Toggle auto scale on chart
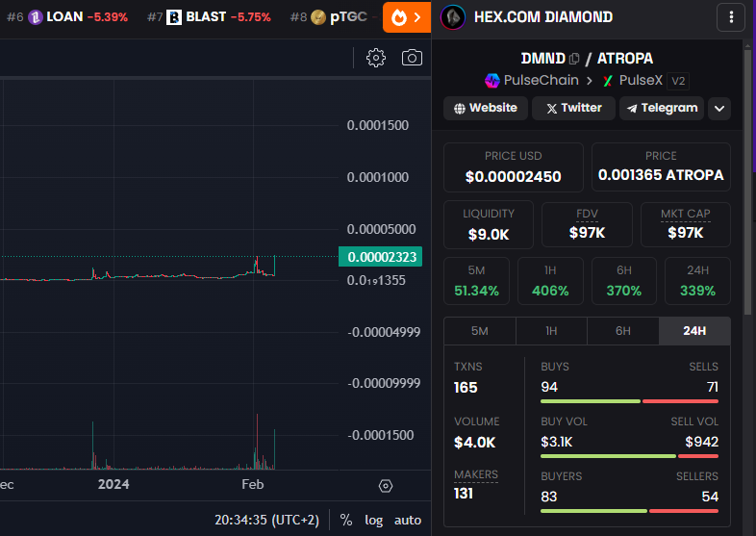 (x=408, y=520)
